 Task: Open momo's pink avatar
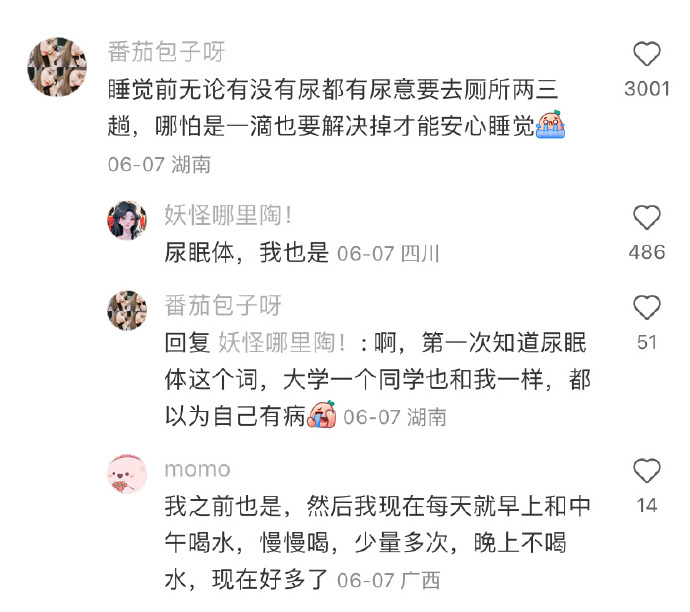(x=127, y=474)
